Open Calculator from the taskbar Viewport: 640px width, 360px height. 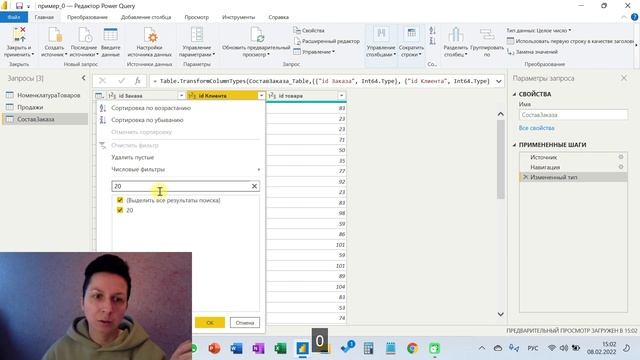click(x=368, y=348)
